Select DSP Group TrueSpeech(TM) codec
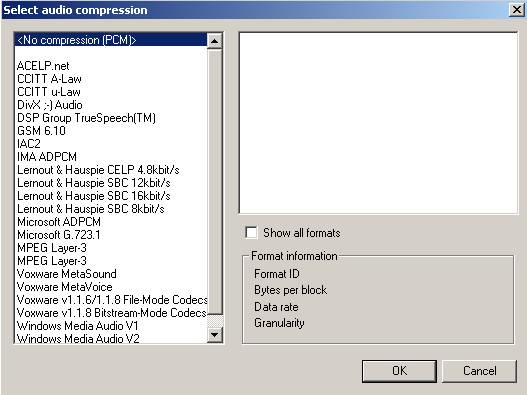The height and width of the screenshot is (395, 527). (x=111, y=118)
